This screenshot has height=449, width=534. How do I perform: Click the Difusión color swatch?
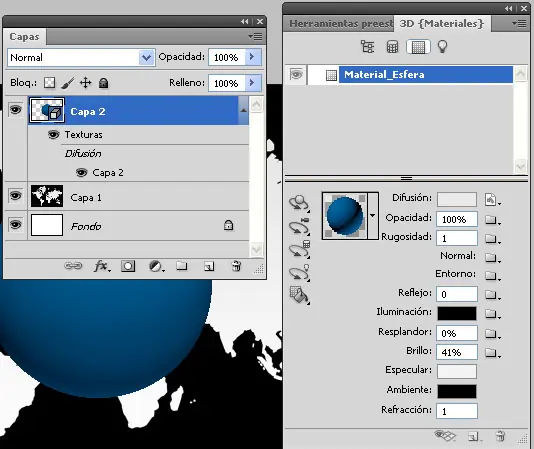(457, 199)
